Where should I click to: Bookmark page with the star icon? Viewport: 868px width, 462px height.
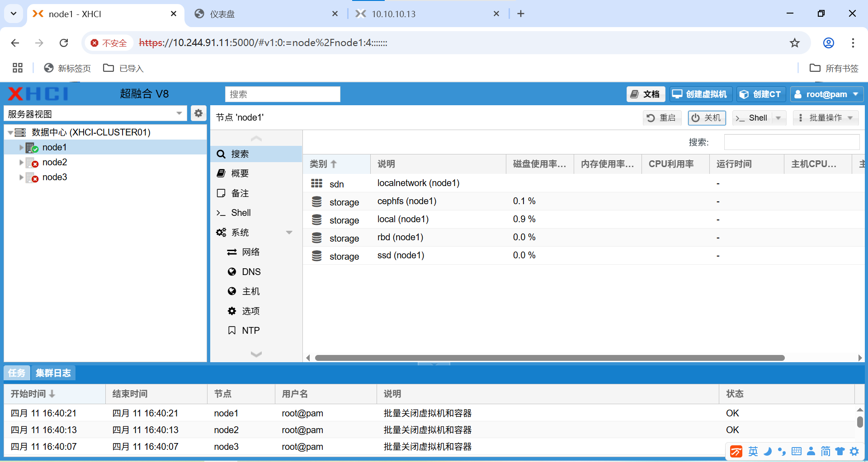(x=794, y=43)
